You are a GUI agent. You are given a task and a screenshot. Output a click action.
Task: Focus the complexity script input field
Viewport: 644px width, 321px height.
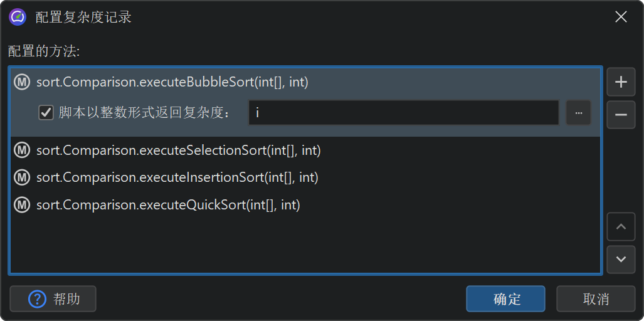point(403,113)
